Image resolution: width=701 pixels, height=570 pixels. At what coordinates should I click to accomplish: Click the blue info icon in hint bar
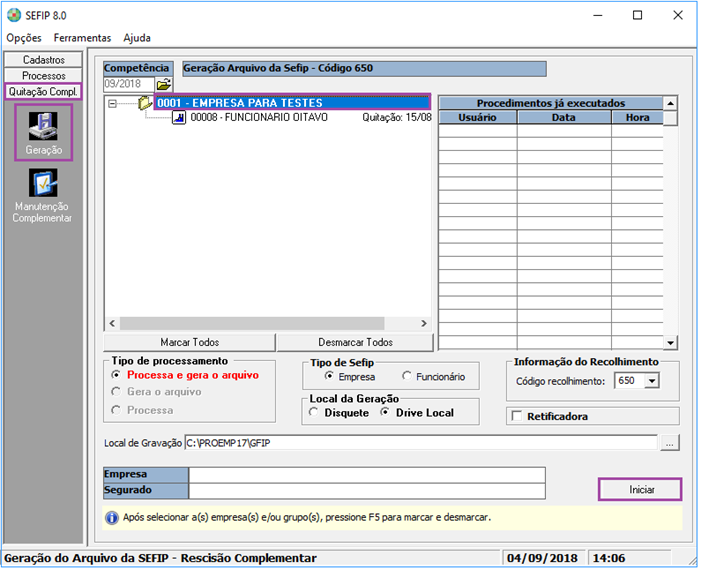pyautogui.click(x=112, y=518)
